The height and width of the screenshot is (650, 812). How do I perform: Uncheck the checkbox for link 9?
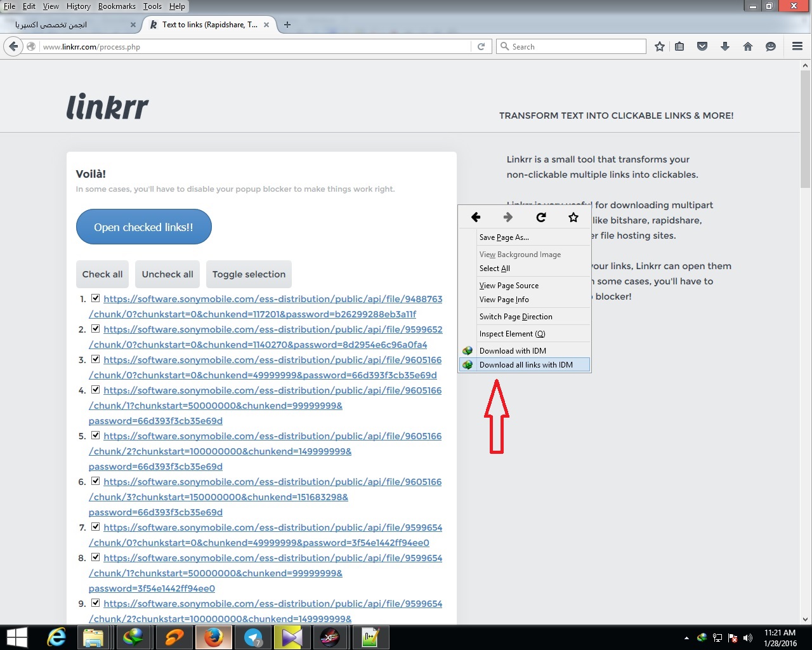[95, 603]
